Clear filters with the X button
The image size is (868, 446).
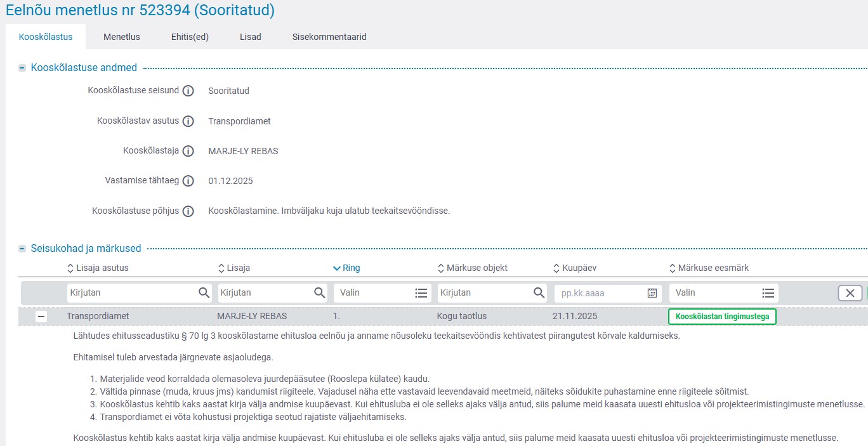point(850,293)
